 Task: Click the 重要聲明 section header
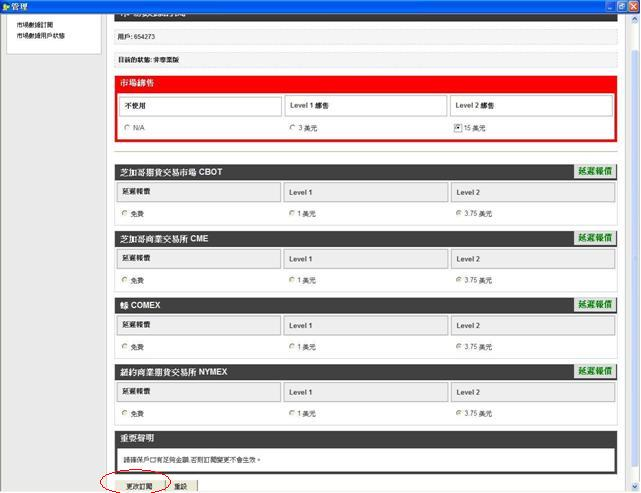coord(365,438)
